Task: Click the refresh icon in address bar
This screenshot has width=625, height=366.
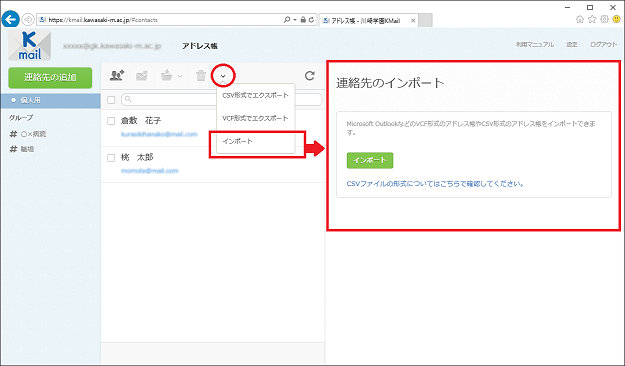Action: point(311,20)
